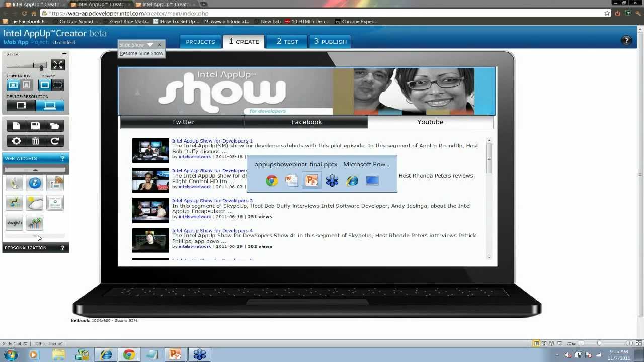The height and width of the screenshot is (362, 644).
Task: Enable the solid device frame option
Action: 45,85
